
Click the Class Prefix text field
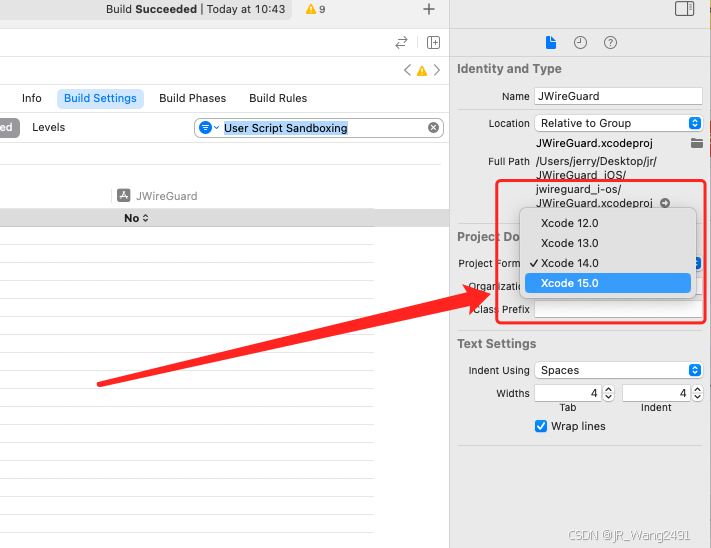coord(618,309)
